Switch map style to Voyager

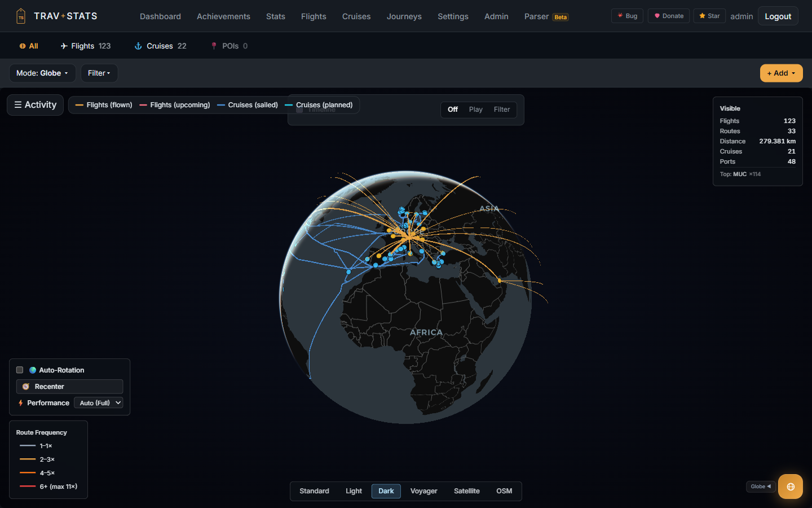(423, 491)
